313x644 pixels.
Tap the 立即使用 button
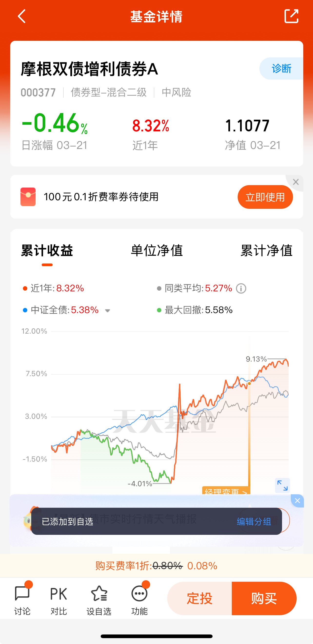[265, 197]
